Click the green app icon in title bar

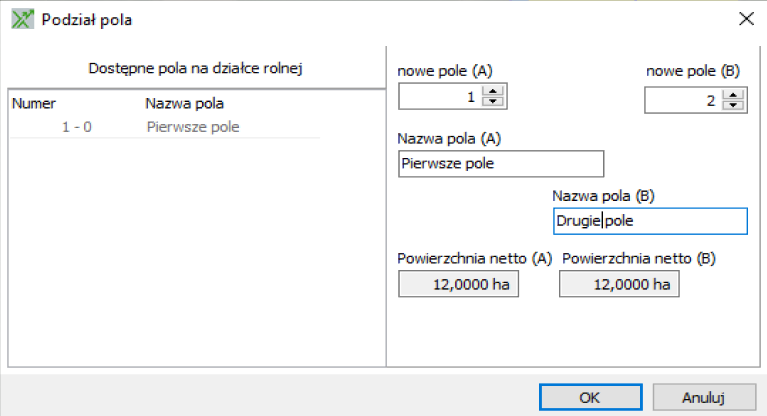pyautogui.click(x=23, y=20)
